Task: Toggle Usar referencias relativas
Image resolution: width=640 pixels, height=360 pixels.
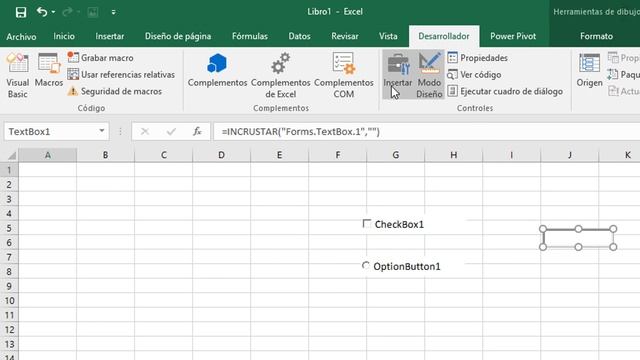Action: coord(121,74)
